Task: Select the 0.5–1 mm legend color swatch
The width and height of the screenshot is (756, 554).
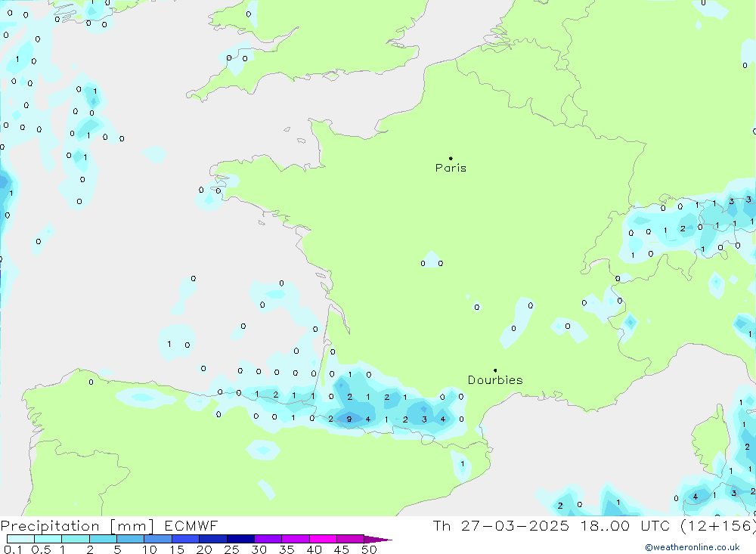Action: point(48,539)
